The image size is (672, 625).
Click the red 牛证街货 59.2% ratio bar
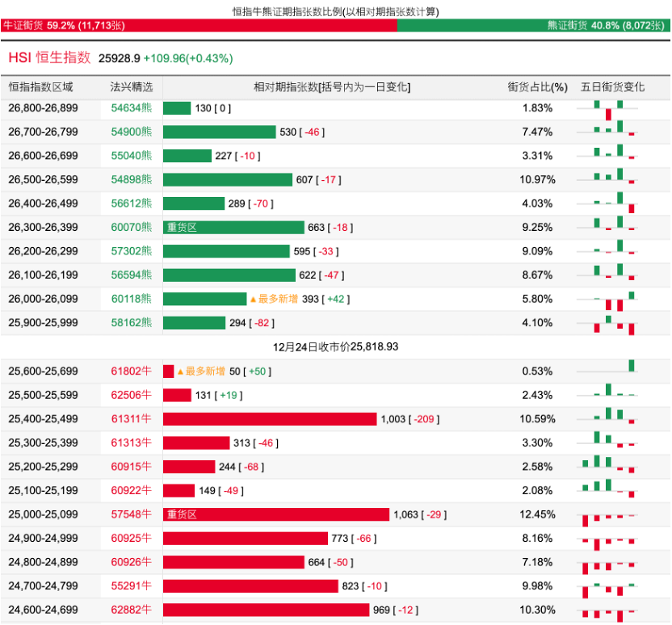(x=198, y=26)
